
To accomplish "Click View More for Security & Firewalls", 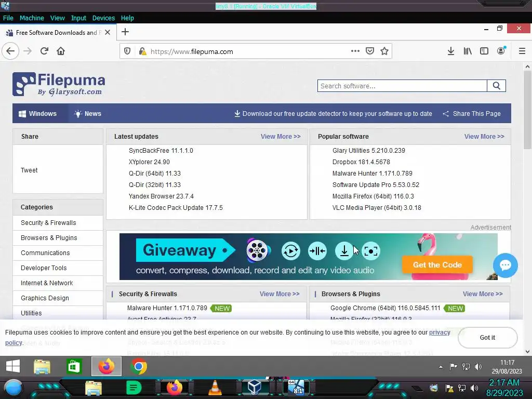I will pos(280,294).
